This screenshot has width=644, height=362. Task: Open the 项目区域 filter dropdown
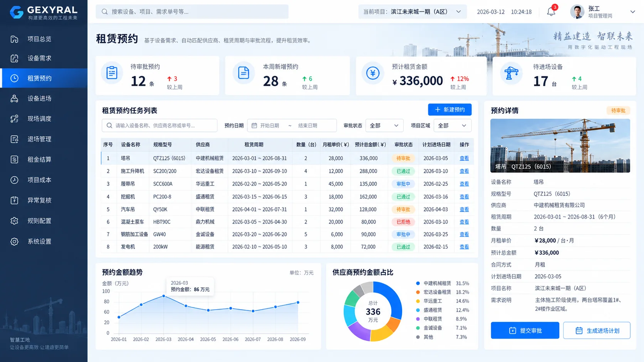(452, 125)
